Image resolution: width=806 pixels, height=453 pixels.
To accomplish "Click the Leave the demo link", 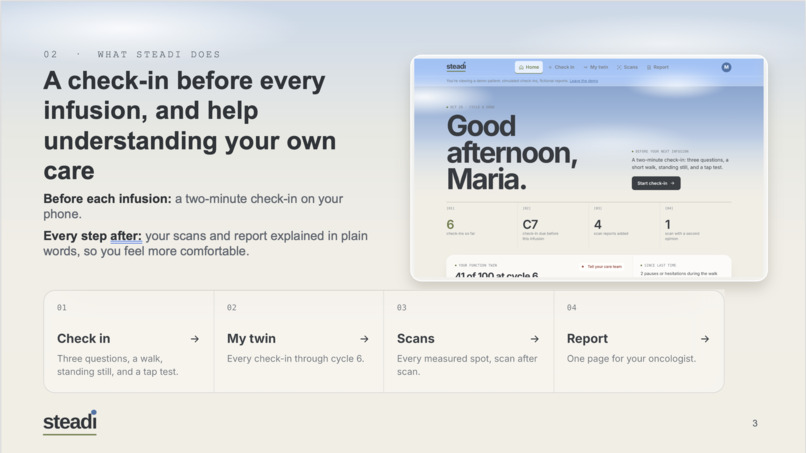I will [583, 81].
